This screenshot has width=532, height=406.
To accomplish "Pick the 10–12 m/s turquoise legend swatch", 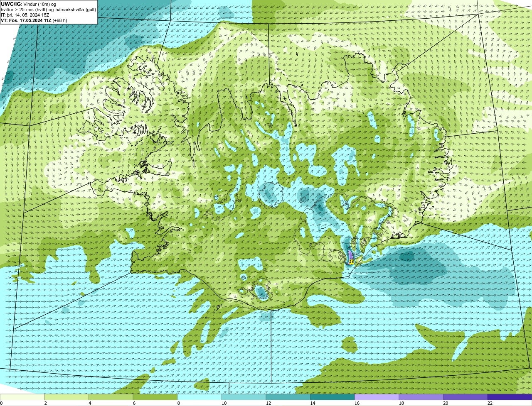I will (244, 397).
